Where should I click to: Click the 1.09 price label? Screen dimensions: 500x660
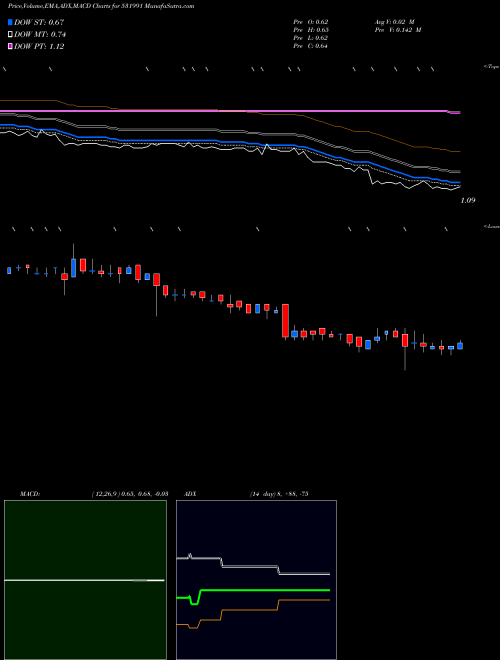(468, 200)
